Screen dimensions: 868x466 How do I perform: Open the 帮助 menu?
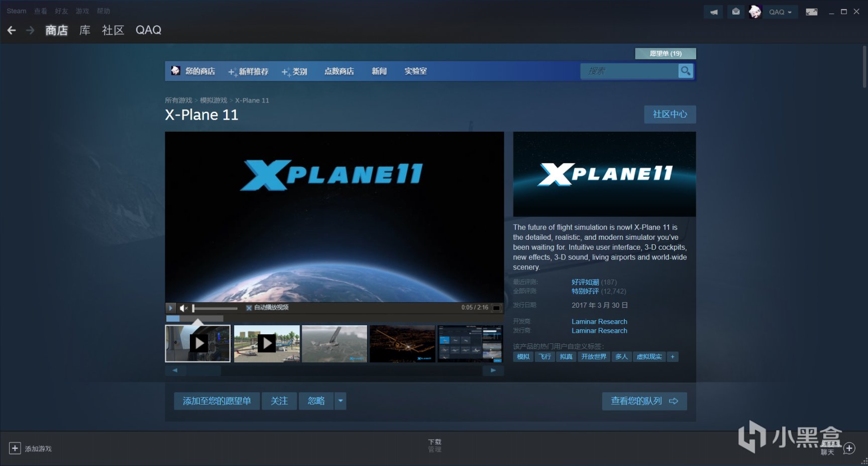coord(103,11)
